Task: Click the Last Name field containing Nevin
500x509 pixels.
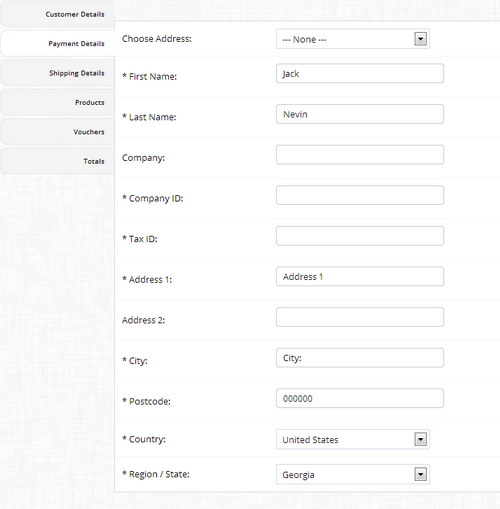Action: [360, 114]
